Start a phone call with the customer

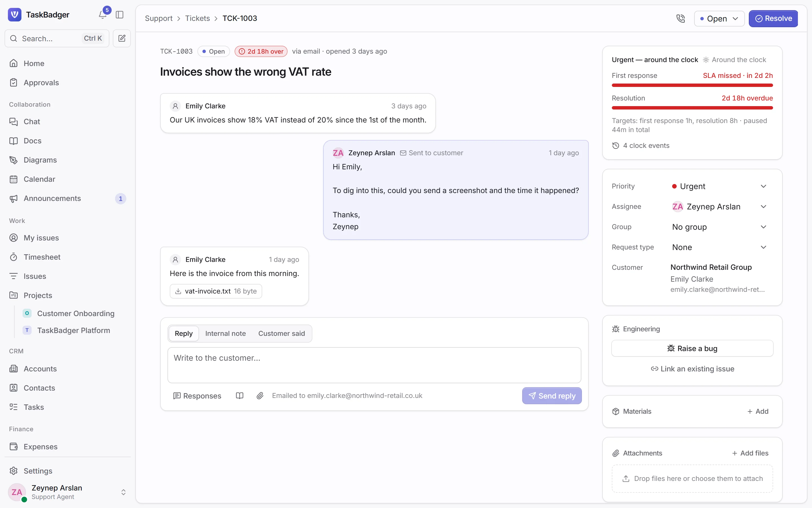pos(680,18)
